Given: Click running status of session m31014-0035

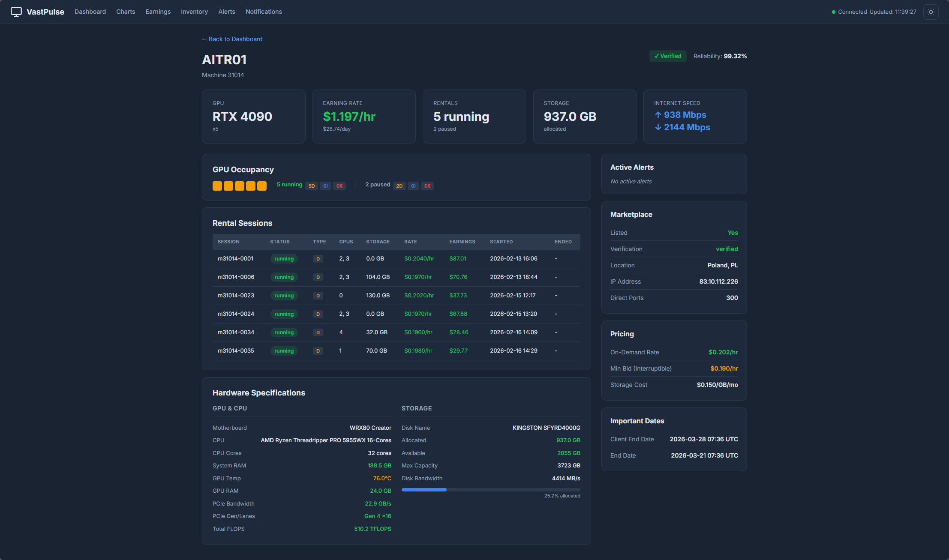Looking at the screenshot, I should pos(284,351).
